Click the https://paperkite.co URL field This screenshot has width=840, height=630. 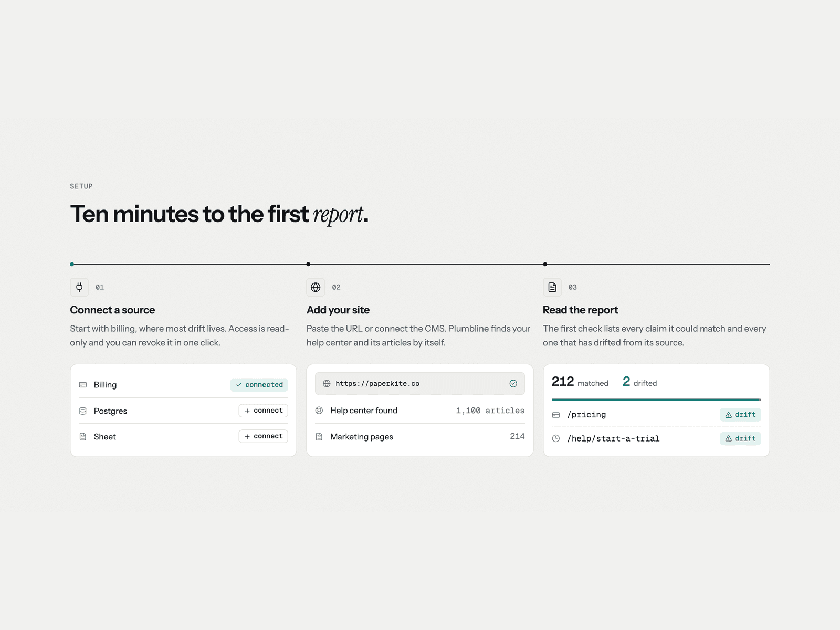(420, 384)
